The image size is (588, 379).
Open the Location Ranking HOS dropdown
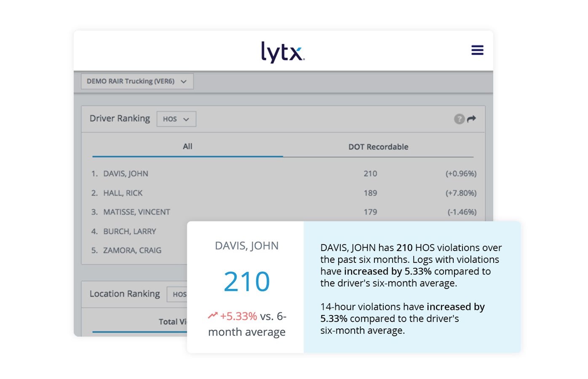pyautogui.click(x=179, y=294)
